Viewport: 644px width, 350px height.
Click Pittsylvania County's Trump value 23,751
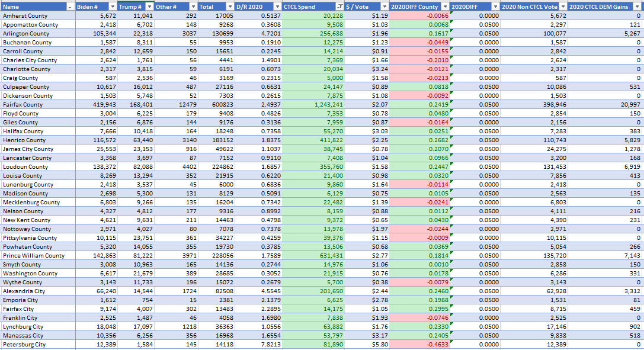click(136, 238)
